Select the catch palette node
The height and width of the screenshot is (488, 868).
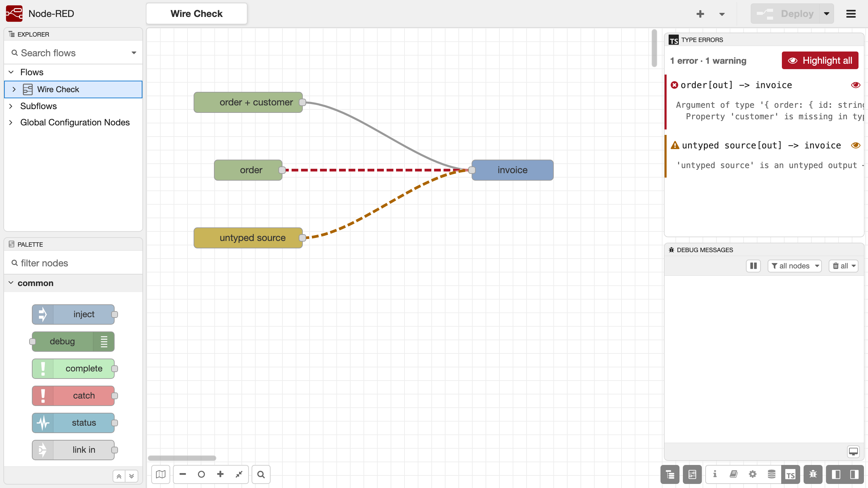click(73, 396)
